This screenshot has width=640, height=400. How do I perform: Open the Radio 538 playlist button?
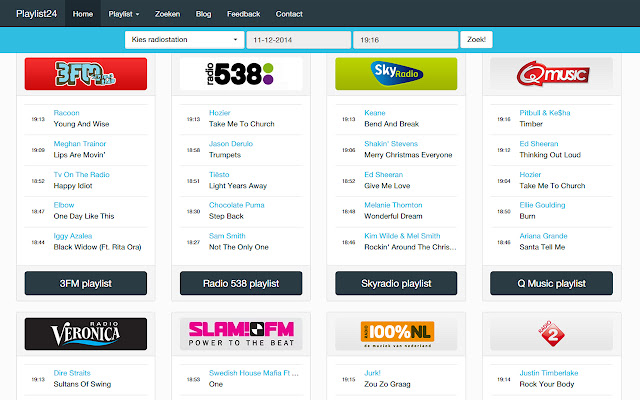(x=241, y=283)
